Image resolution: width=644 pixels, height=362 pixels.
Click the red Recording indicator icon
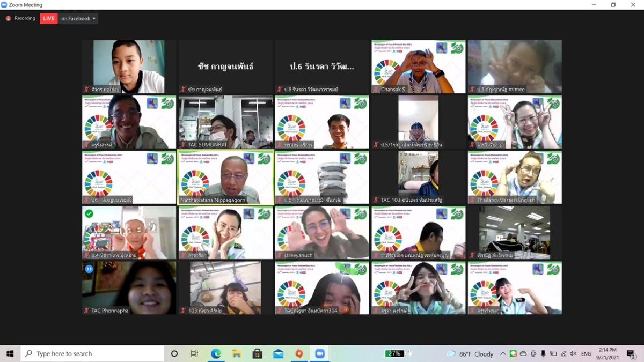tap(8, 18)
